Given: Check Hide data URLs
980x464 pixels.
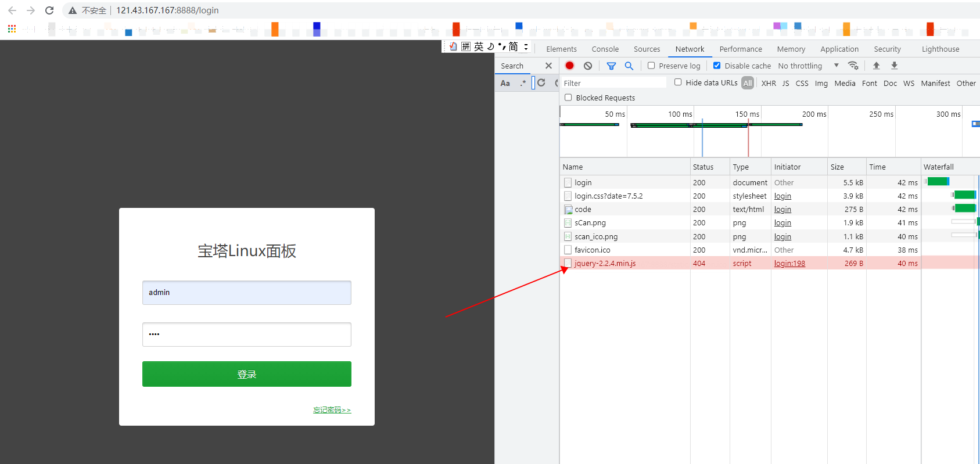Looking at the screenshot, I should pos(678,82).
